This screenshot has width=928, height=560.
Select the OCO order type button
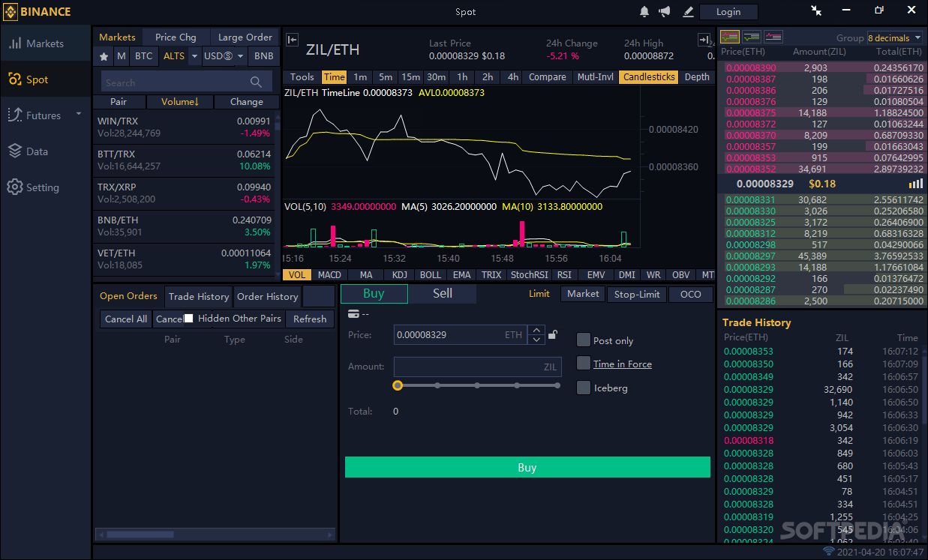click(690, 294)
